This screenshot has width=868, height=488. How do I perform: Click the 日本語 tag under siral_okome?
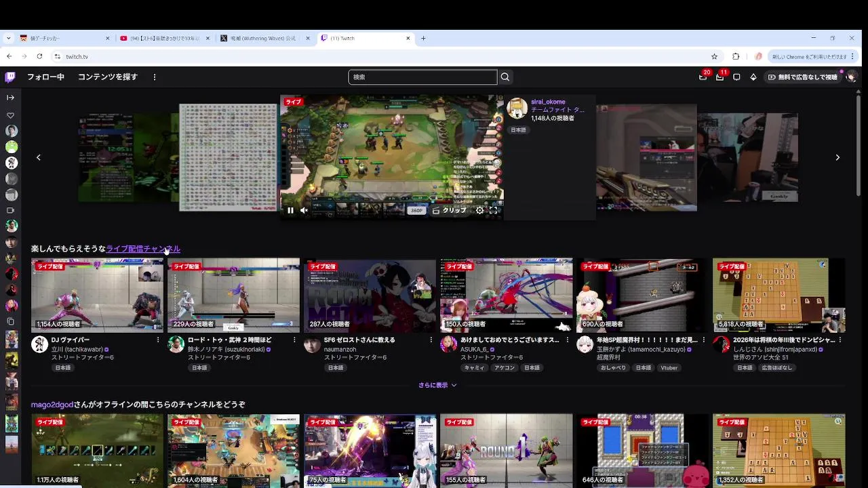click(519, 130)
